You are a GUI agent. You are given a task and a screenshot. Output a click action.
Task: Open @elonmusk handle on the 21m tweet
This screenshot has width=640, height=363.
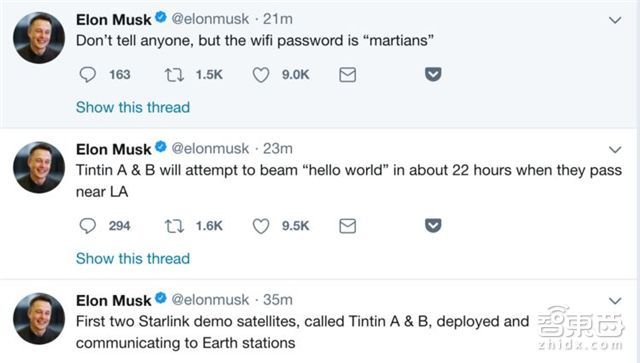click(210, 19)
